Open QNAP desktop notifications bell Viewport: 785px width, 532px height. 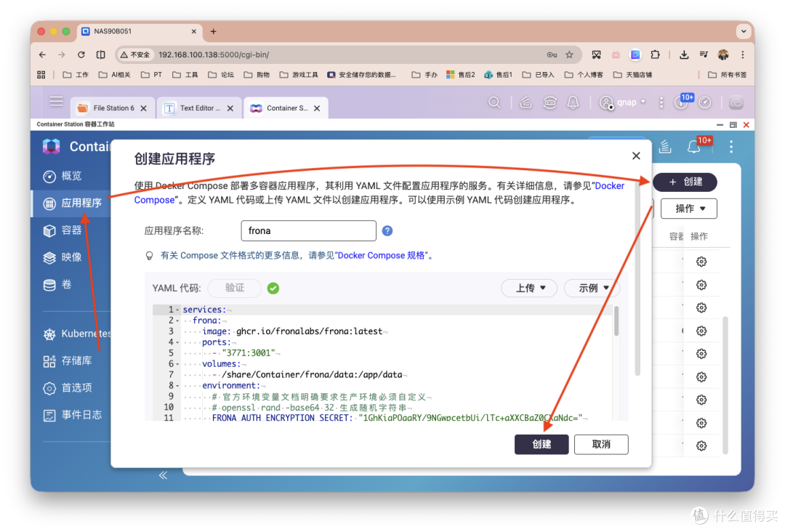tap(573, 102)
